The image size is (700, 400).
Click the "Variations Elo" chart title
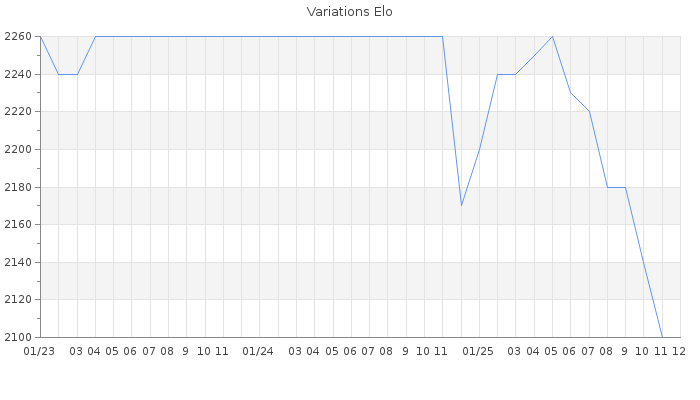(x=349, y=12)
